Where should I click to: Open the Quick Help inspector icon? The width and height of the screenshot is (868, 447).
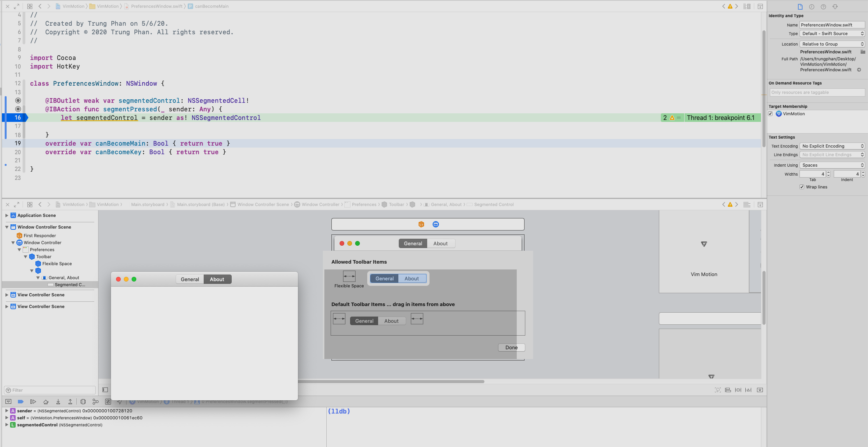[823, 7]
